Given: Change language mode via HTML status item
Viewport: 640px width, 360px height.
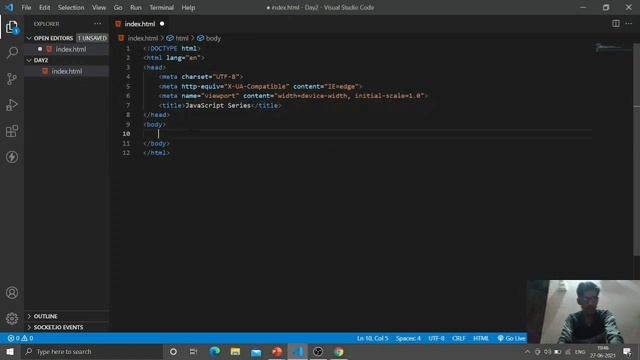Looking at the screenshot, I should pos(481,338).
